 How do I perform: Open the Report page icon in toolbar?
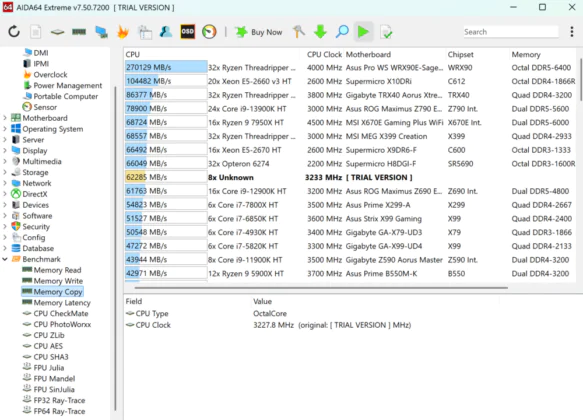(x=36, y=32)
